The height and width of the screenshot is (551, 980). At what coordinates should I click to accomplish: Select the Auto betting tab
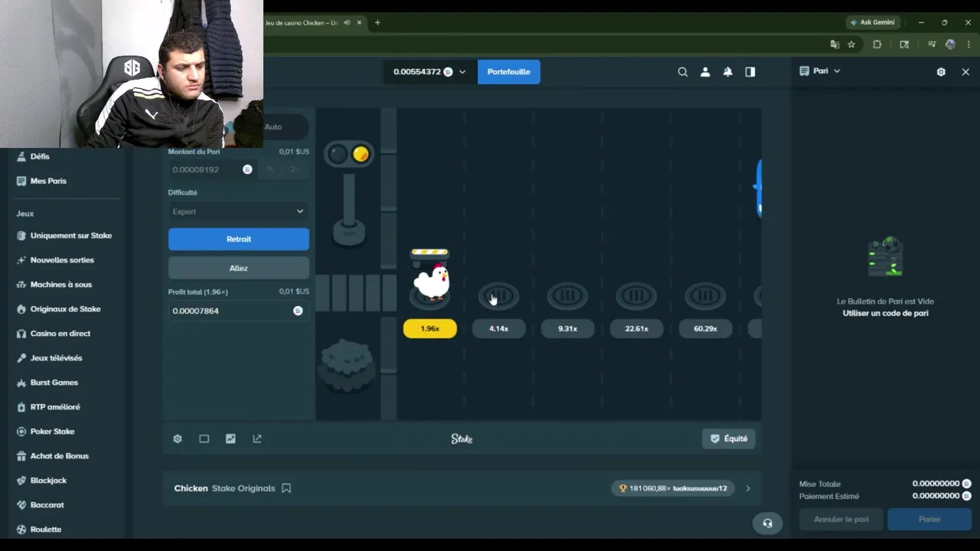pos(273,127)
